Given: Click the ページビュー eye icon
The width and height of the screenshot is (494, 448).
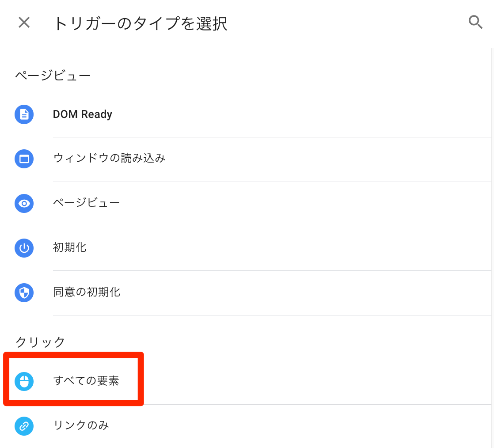Looking at the screenshot, I should pos(24,203).
